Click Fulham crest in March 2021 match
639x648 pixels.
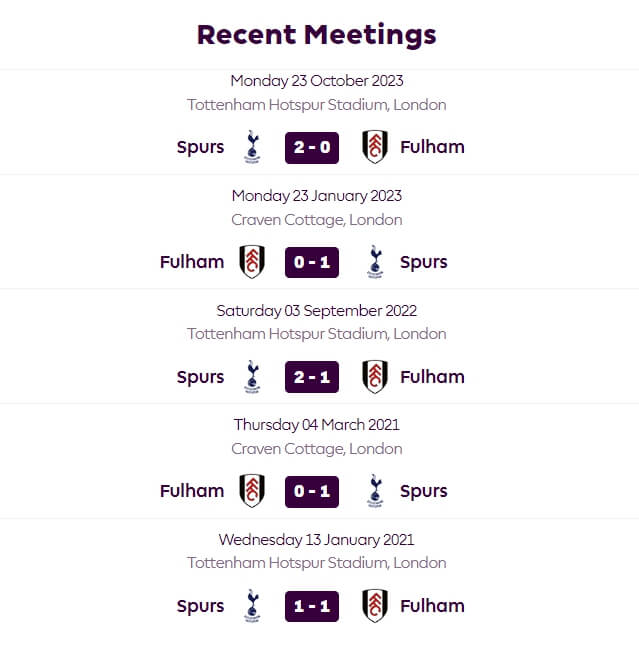tap(252, 491)
